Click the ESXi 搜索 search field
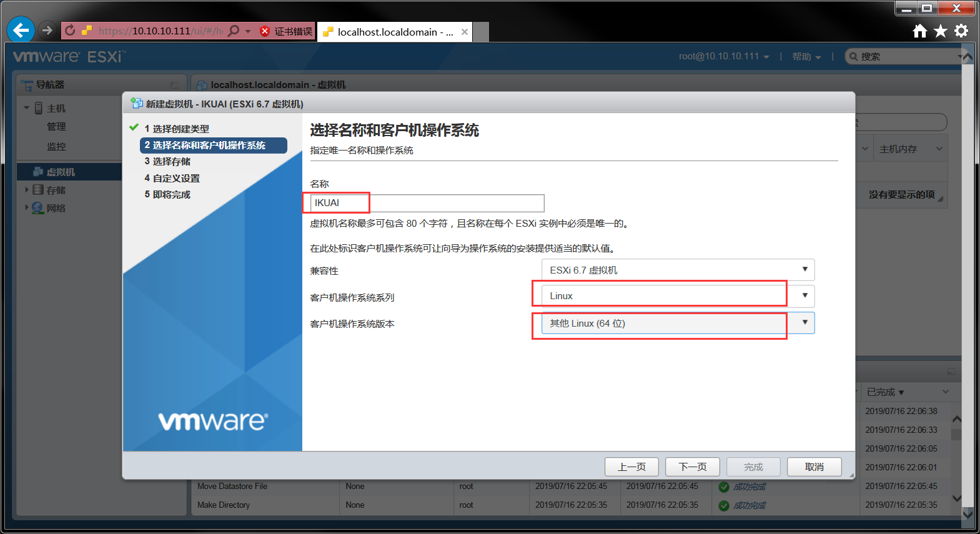Image resolution: width=980 pixels, height=534 pixels. tap(906, 56)
